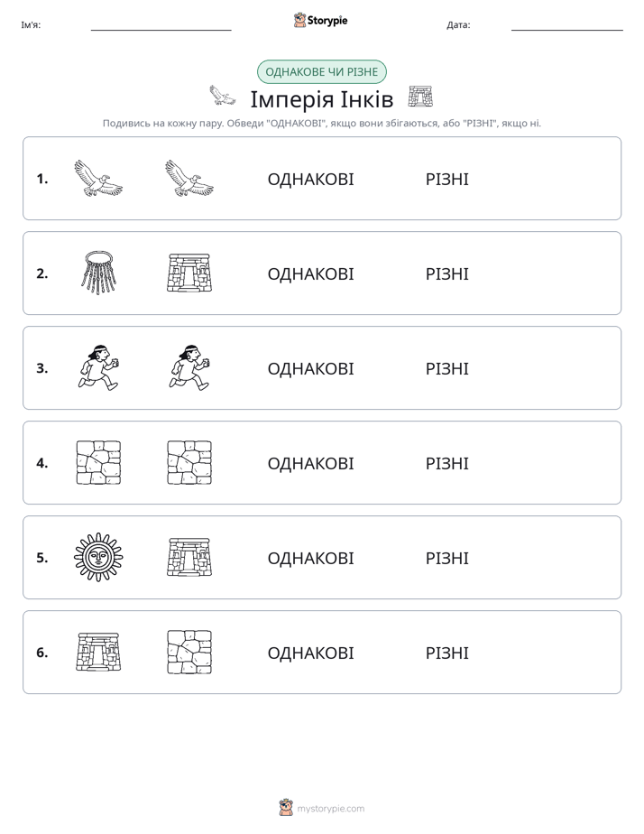The image size is (644, 834).
Task: Select ОДНАКОВІ for row 3
Action: (310, 368)
